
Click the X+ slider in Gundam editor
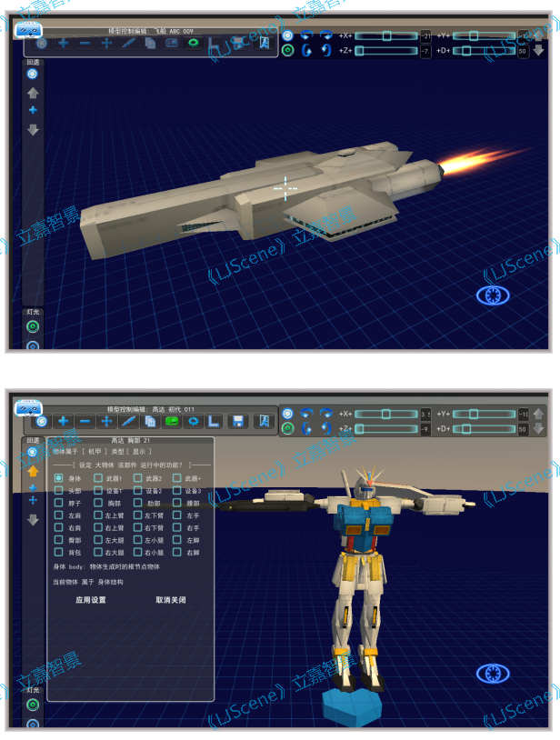[x=385, y=414]
